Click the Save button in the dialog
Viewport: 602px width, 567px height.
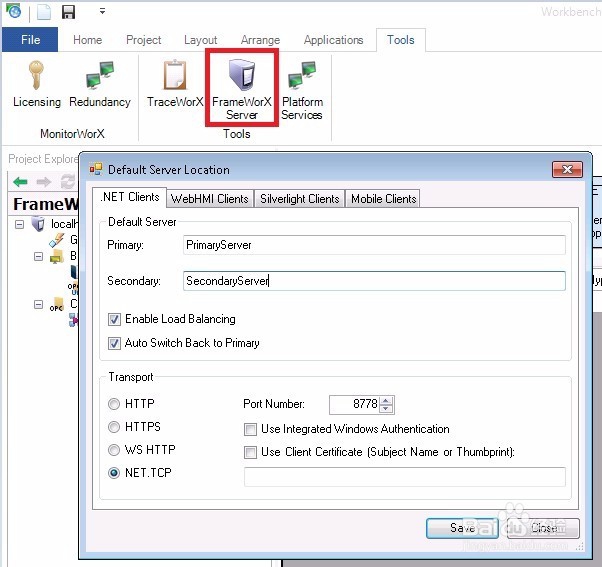pyautogui.click(x=462, y=528)
